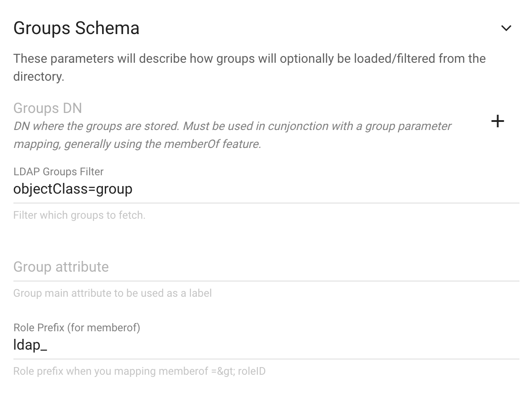The height and width of the screenshot is (407, 532).
Task: Place cursor in objectClass=group text
Action: pos(73,189)
